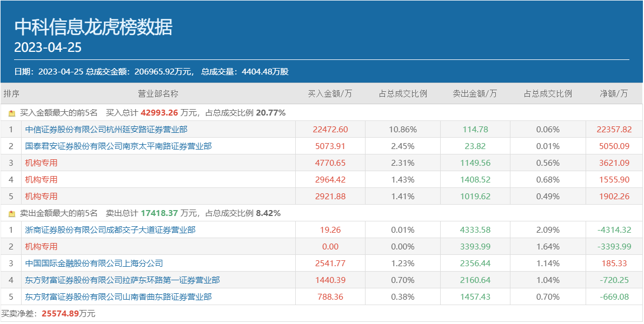
Task: Click the 中科信息龙虎榜数据 page title
Action: click(x=93, y=27)
